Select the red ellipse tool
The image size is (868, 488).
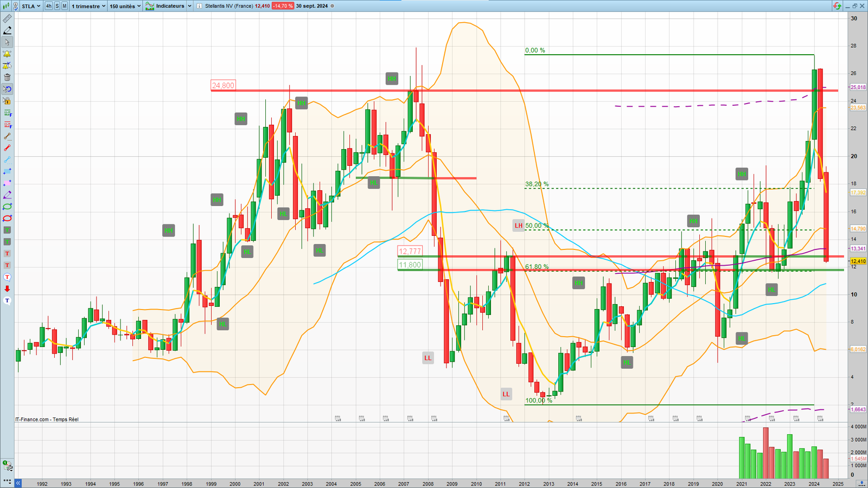pyautogui.click(x=7, y=219)
